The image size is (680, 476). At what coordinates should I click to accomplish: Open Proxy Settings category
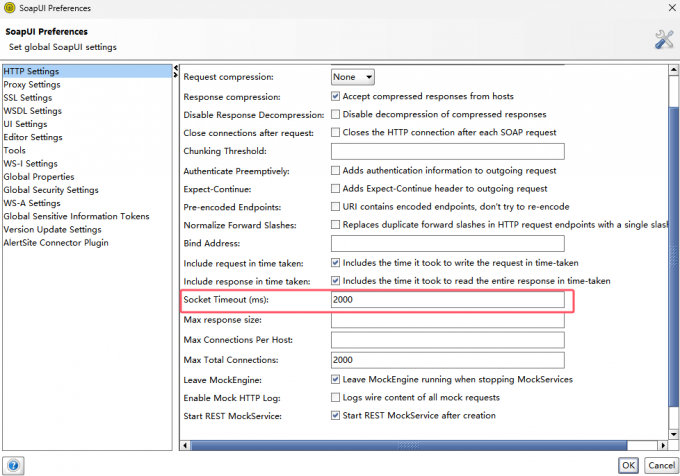(x=87, y=85)
